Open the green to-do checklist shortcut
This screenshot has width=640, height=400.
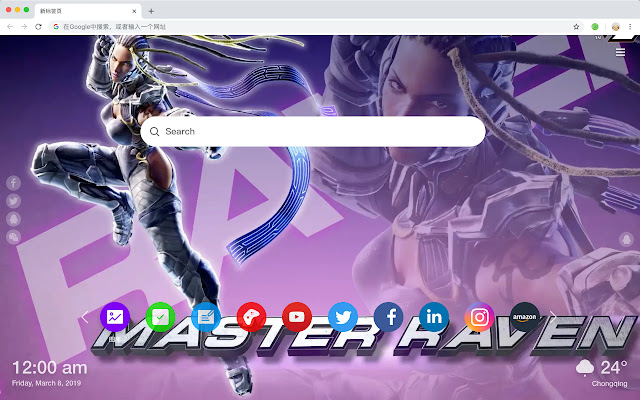(160, 317)
